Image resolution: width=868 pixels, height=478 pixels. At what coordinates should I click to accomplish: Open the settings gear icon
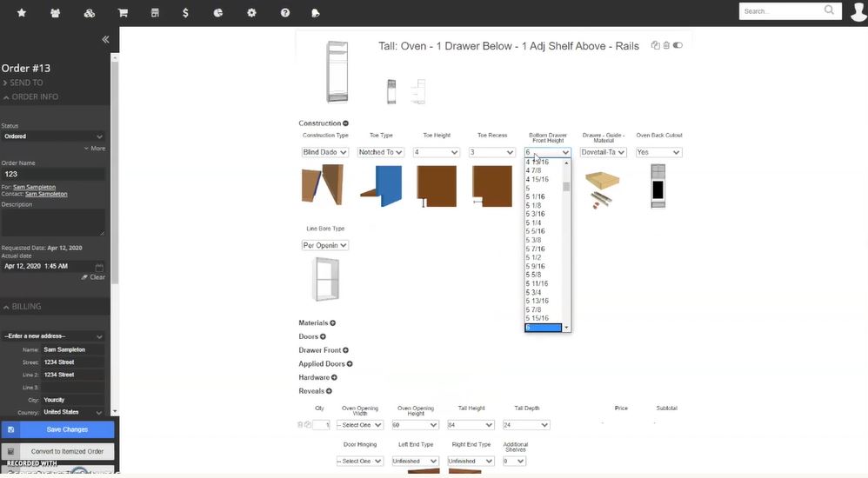252,13
